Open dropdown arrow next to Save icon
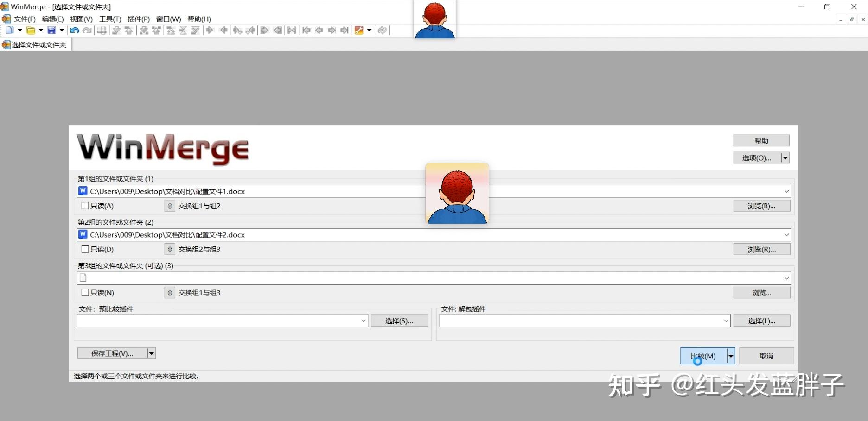This screenshot has height=421, width=868. pyautogui.click(x=62, y=30)
